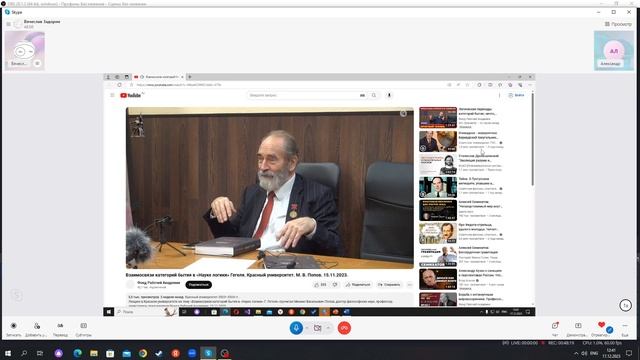Image resolution: width=640 pixels, height=360 pixels.
Task: Click the YouTube logo in shared screen
Action: (x=131, y=95)
